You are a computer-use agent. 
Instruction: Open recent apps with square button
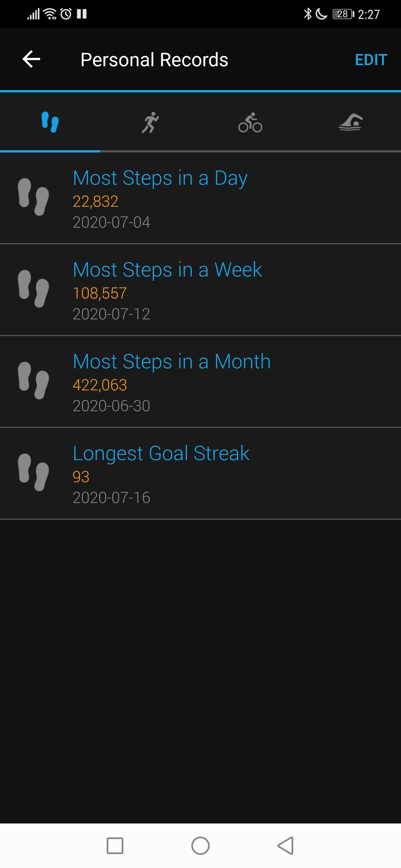pos(115,845)
